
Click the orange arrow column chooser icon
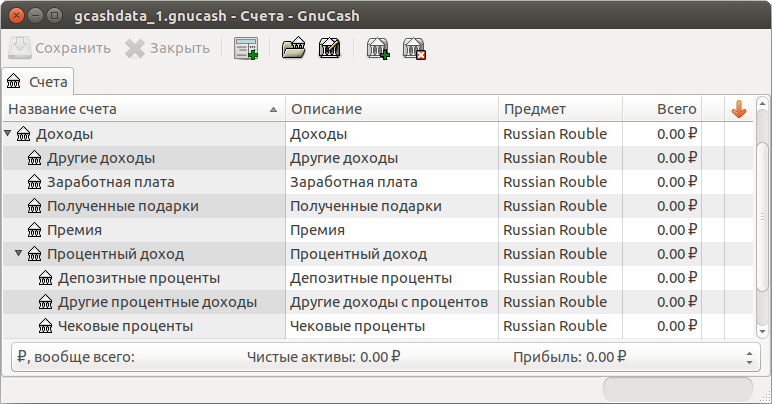(x=739, y=109)
